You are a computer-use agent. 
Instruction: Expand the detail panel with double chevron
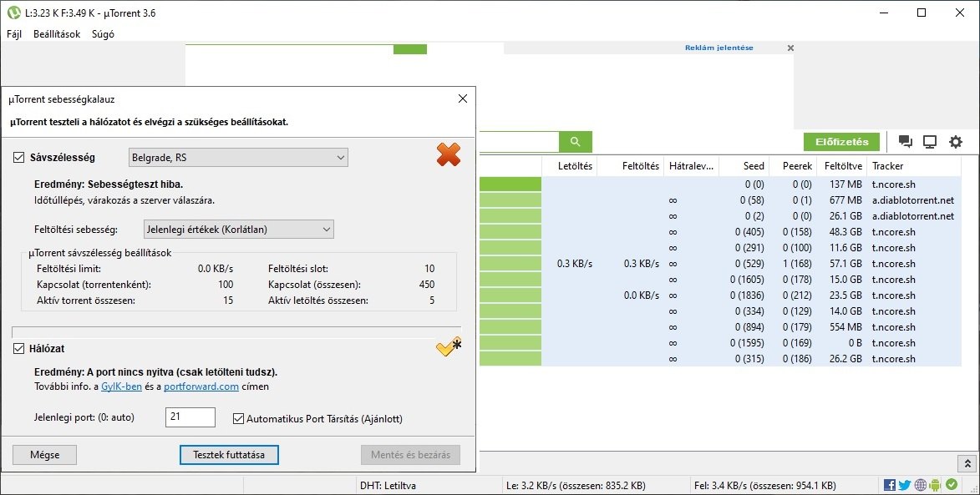966,463
